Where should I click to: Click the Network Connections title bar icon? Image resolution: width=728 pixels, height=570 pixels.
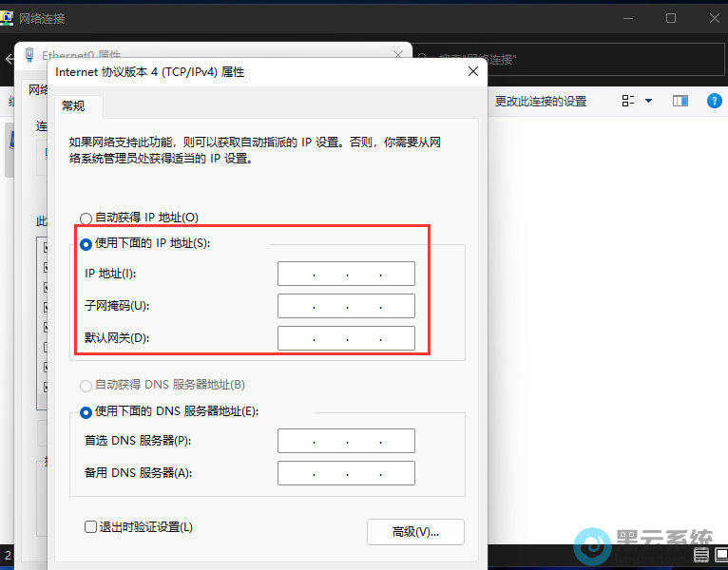tap(9, 18)
